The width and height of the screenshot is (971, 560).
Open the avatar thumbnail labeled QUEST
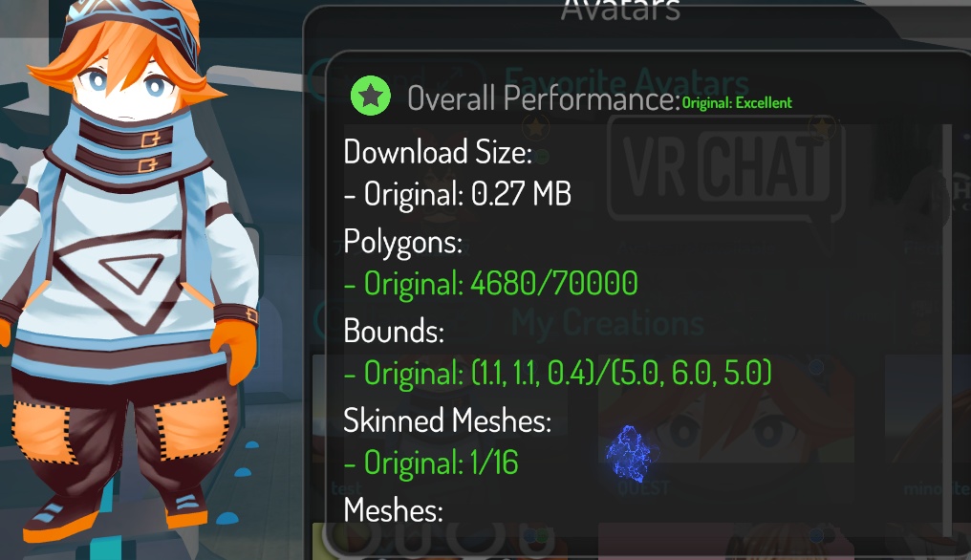pyautogui.click(x=725, y=427)
